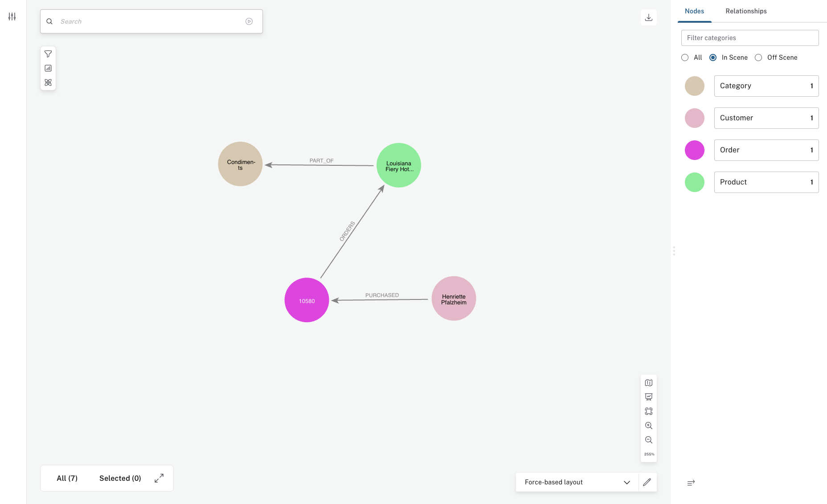Click the Filter categories input field
This screenshot has height=504, width=827.
pos(750,38)
